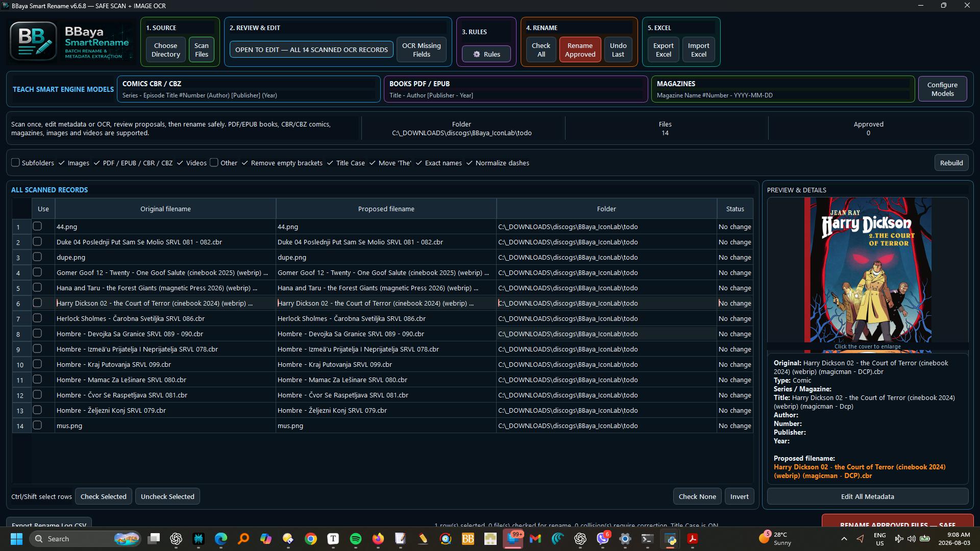
Task: Click OCR Missing Fields button
Action: 422,49
